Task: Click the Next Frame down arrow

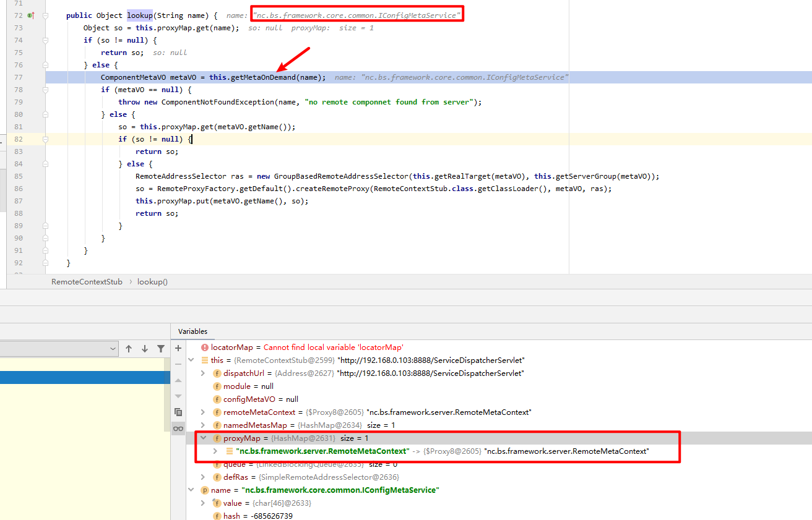Action: [145, 349]
